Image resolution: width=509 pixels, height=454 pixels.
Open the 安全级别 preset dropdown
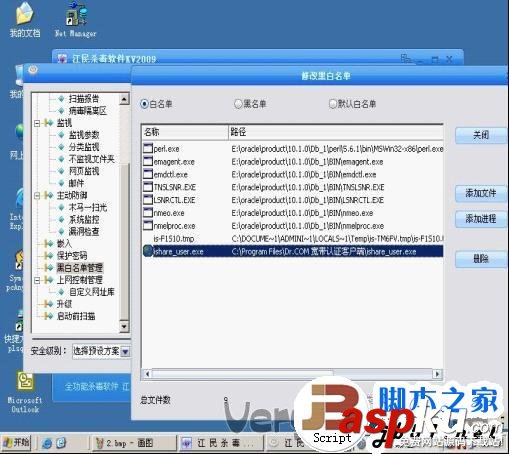[125, 352]
